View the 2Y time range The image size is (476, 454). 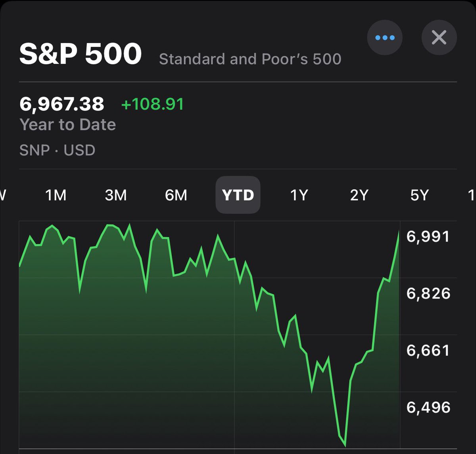pos(359,195)
